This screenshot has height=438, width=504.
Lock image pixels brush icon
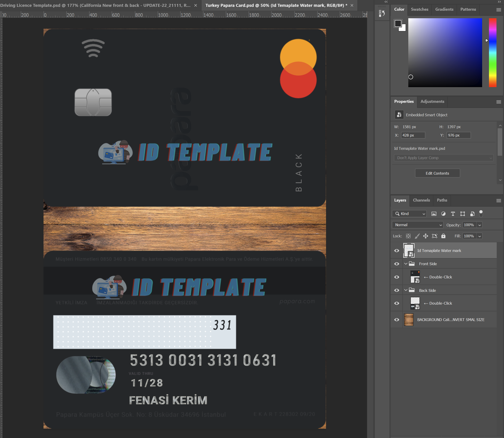(417, 236)
